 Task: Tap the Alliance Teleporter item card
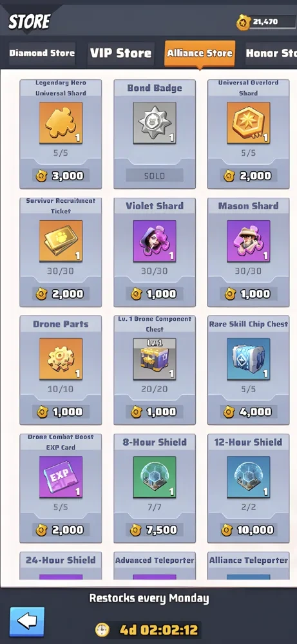point(249,565)
